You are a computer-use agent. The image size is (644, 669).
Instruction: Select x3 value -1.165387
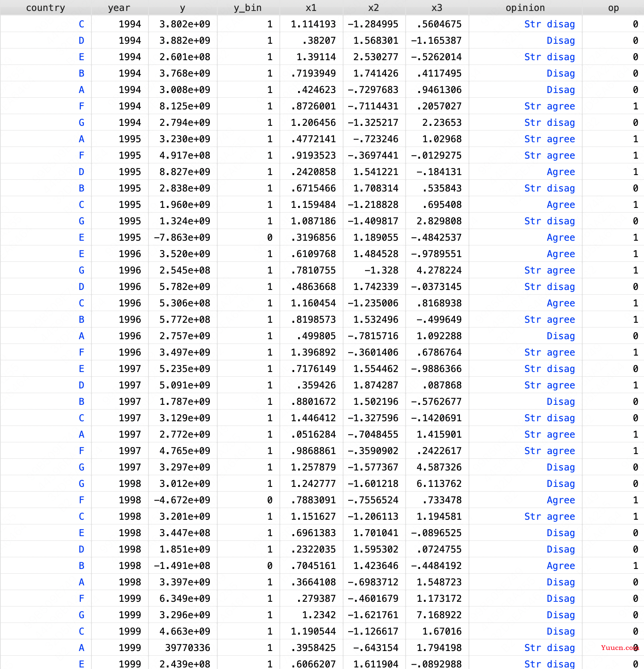436,41
